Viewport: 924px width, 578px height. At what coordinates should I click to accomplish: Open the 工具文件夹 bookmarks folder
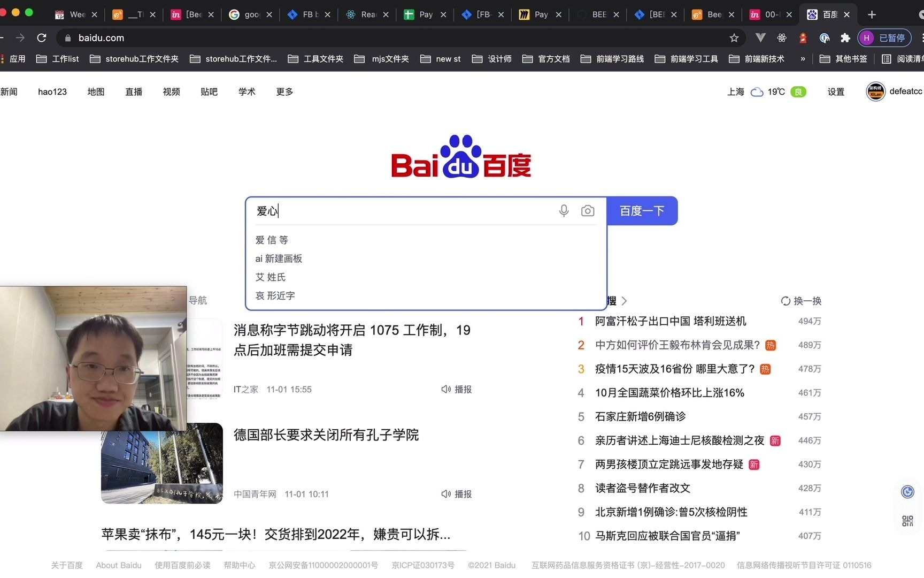[315, 59]
